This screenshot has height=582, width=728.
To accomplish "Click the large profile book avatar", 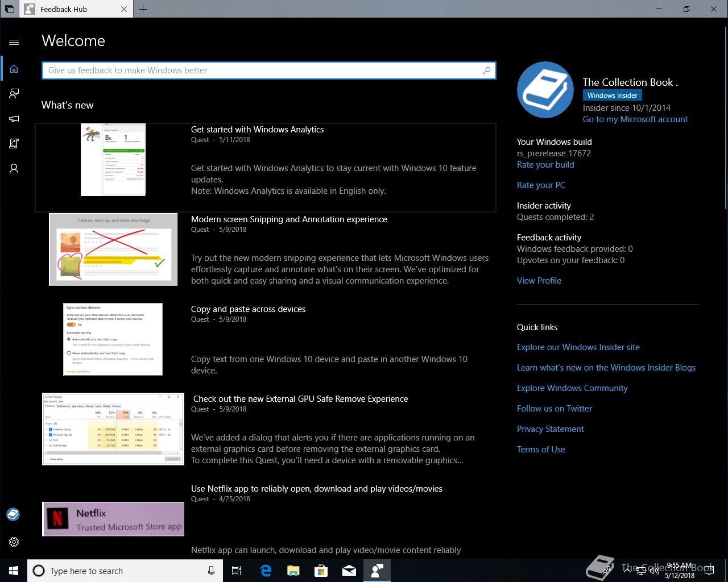I will click(x=545, y=90).
